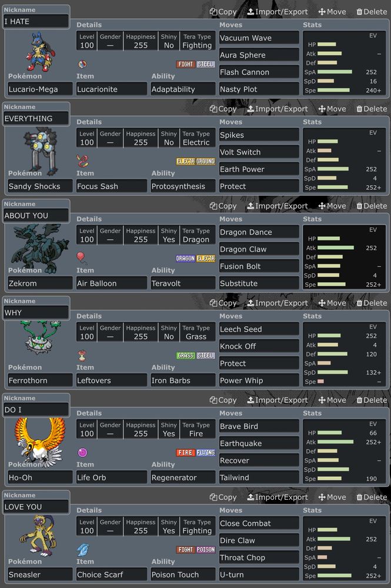Move the ABOUT YOU Zekrom set
The image size is (391, 588).
pyautogui.click(x=332, y=206)
